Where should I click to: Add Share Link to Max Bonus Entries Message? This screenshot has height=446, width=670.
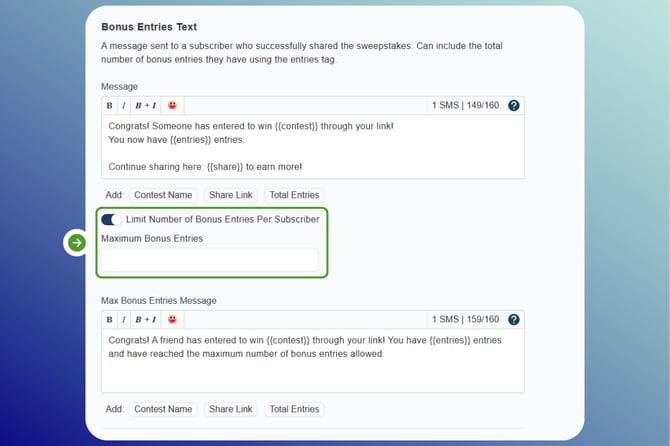[x=230, y=409]
